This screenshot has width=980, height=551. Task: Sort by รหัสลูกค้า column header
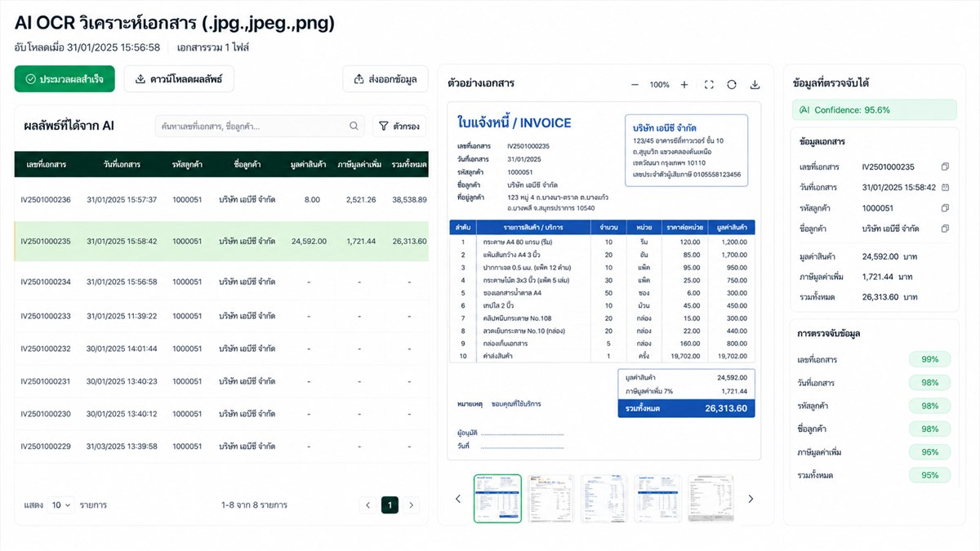(187, 164)
